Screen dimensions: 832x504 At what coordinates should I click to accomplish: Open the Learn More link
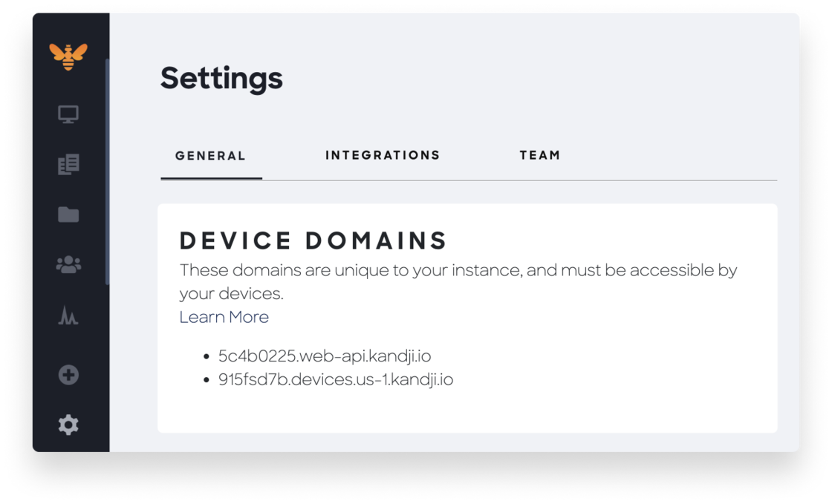(x=224, y=317)
